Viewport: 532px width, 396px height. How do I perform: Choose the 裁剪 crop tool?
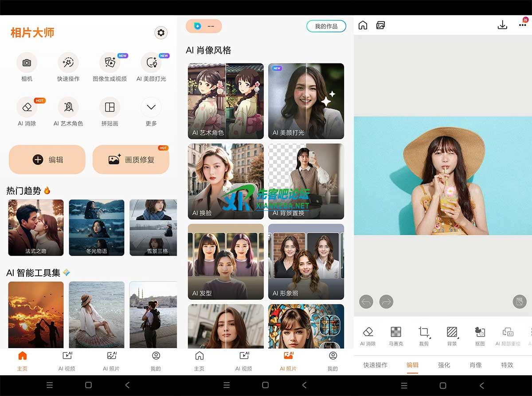pos(424,332)
